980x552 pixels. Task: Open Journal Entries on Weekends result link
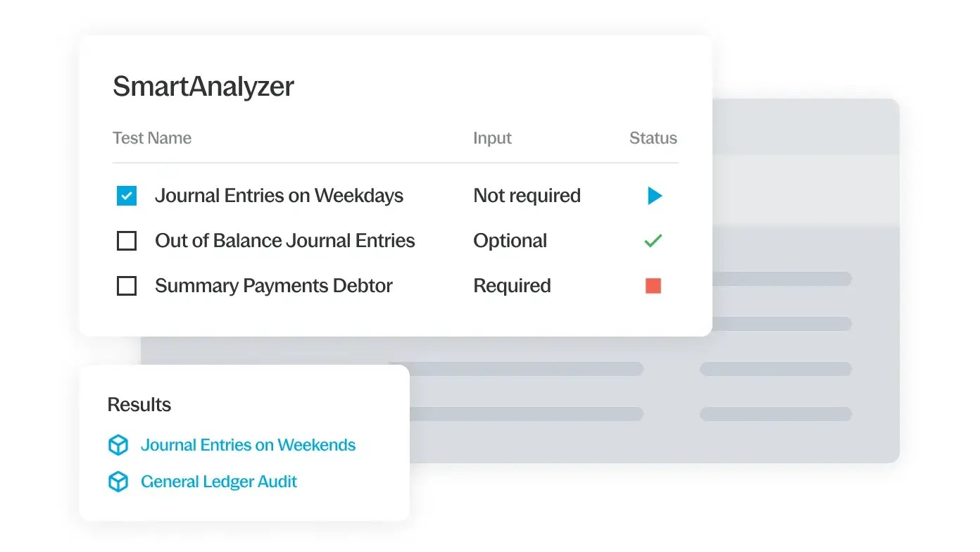249,445
